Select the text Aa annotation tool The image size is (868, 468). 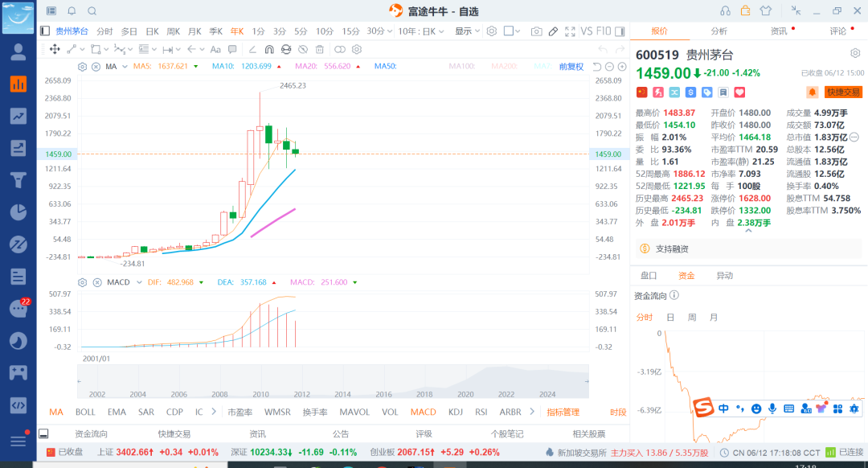(x=215, y=49)
